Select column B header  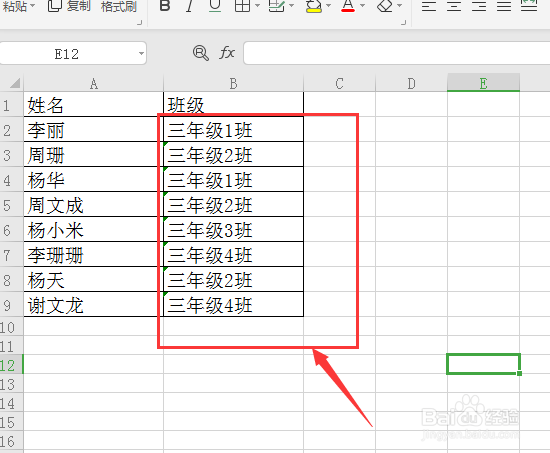(x=234, y=84)
